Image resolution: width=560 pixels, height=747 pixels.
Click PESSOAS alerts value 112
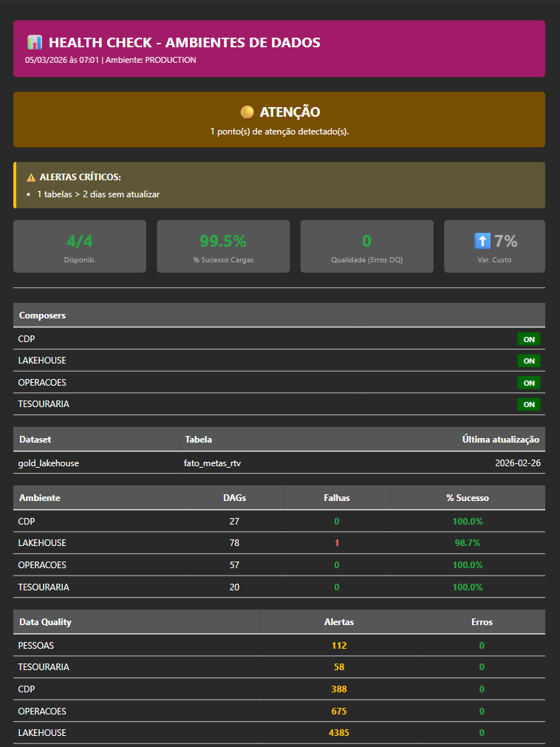[339, 646]
